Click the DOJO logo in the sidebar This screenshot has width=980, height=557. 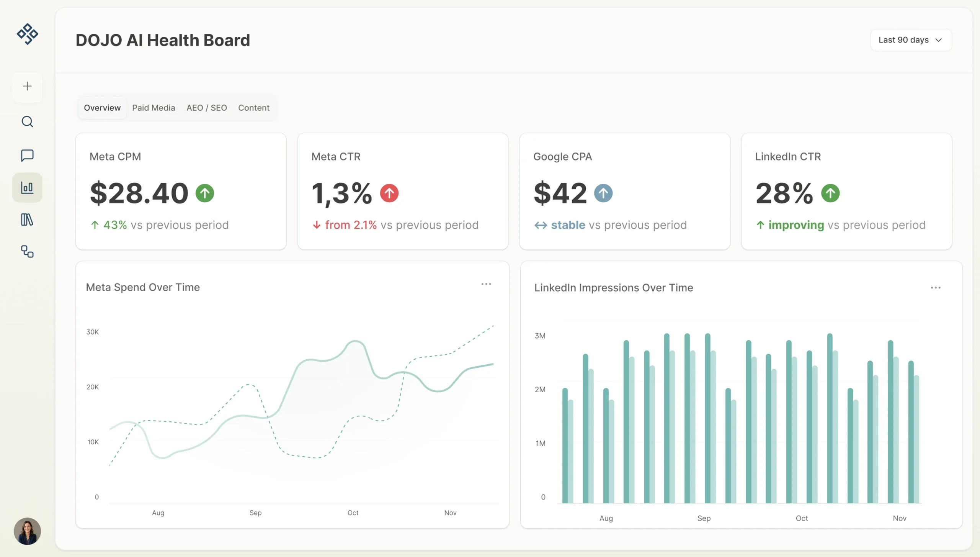[x=27, y=34]
